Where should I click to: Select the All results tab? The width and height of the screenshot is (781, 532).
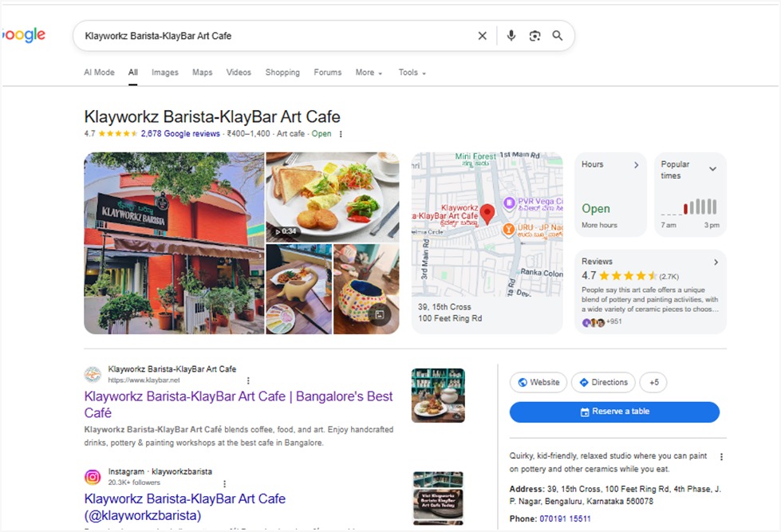133,73
